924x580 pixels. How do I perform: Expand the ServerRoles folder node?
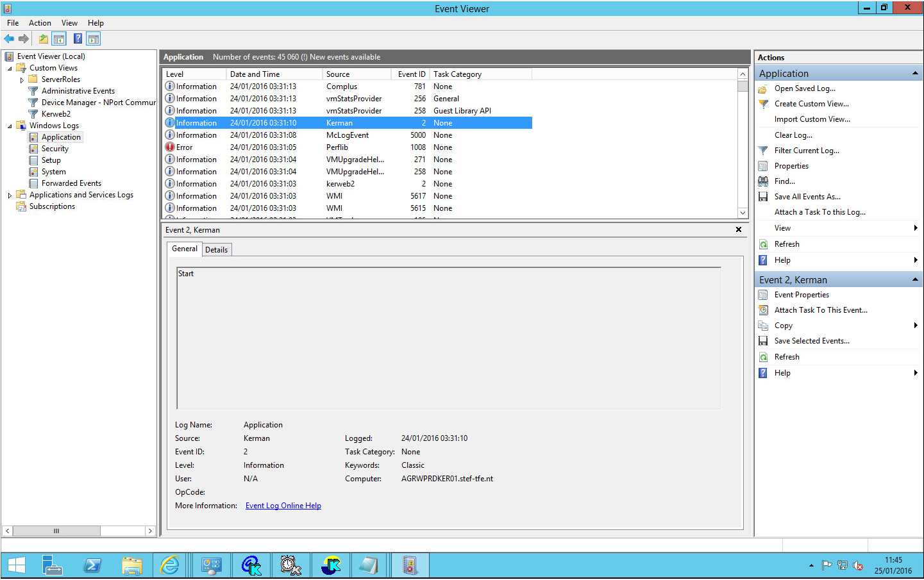[x=22, y=80]
